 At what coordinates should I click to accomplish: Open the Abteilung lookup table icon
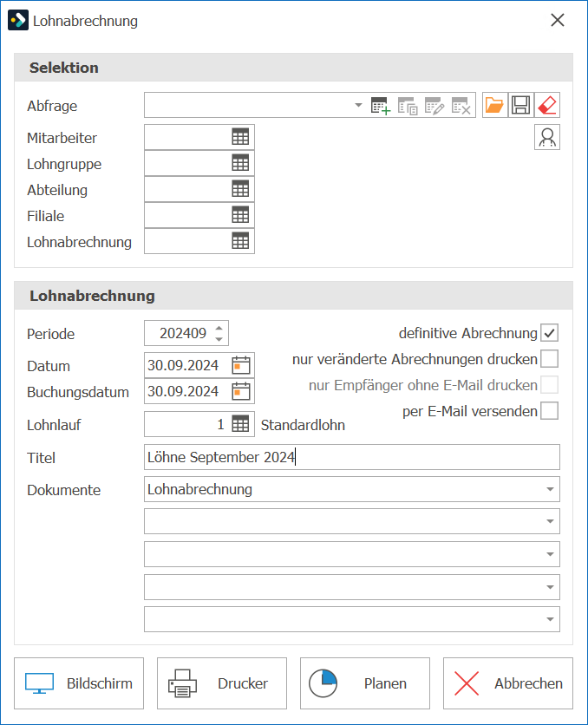coord(240,189)
